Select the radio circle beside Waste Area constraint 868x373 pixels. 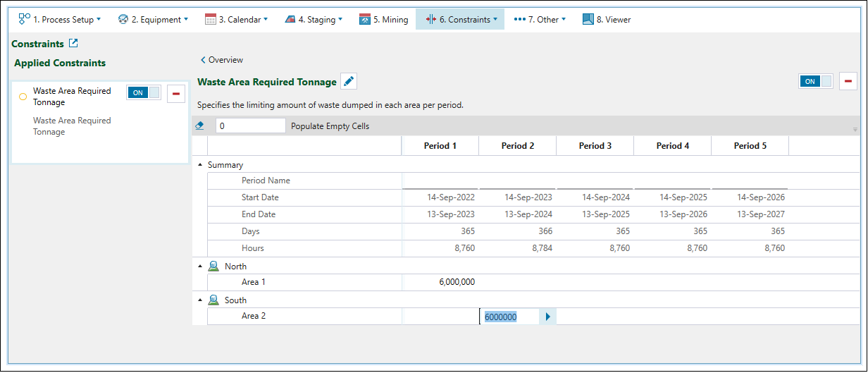point(23,97)
